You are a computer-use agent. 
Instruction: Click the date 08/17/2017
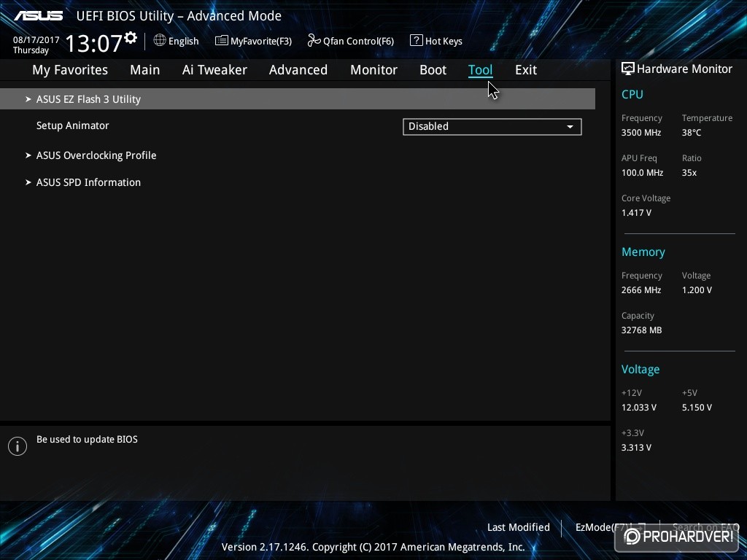click(36, 40)
